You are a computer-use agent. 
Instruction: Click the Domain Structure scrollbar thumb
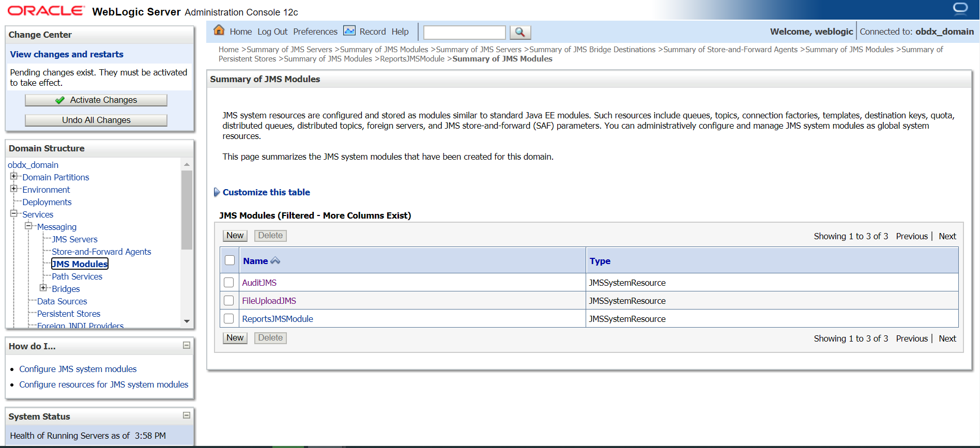tap(187, 210)
